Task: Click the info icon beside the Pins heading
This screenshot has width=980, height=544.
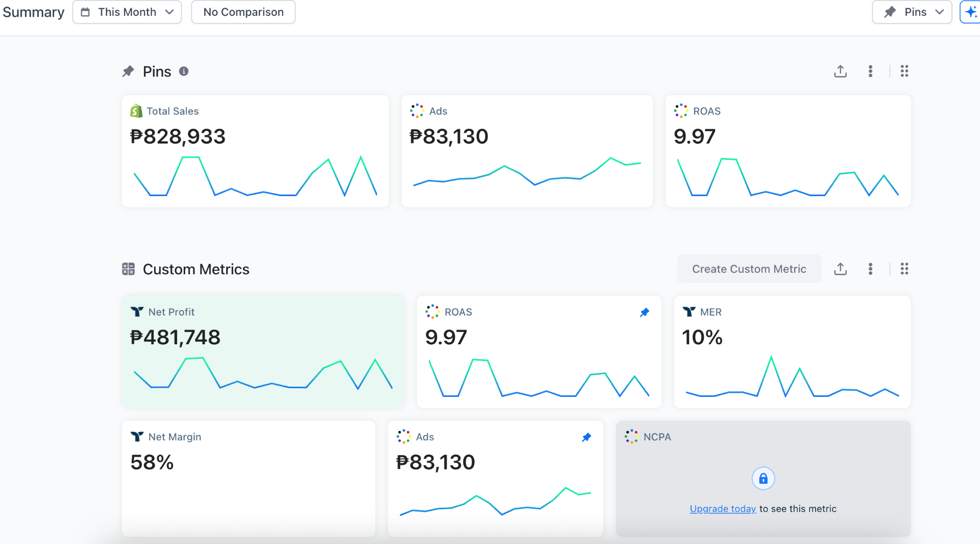Action: click(184, 72)
